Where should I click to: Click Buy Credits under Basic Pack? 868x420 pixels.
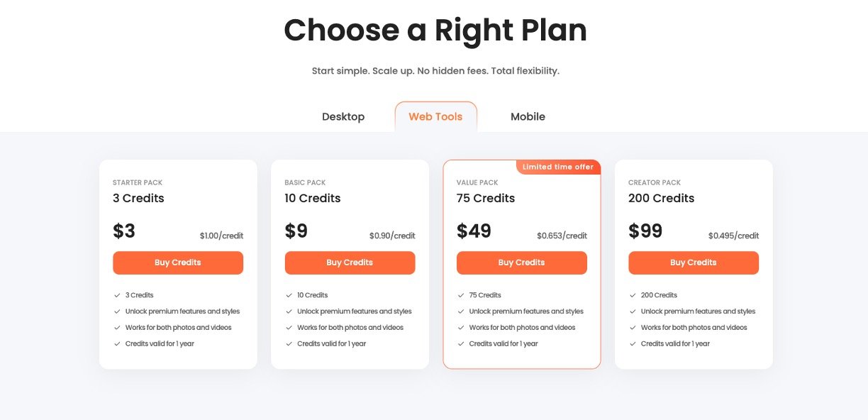(x=350, y=262)
